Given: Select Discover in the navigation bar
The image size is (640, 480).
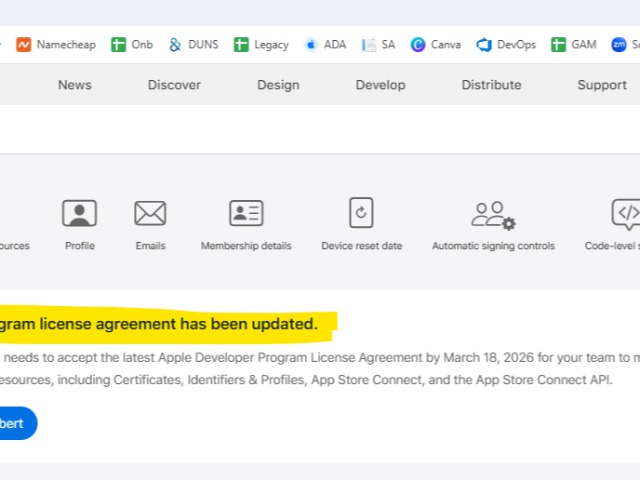Looking at the screenshot, I should coord(174,85).
